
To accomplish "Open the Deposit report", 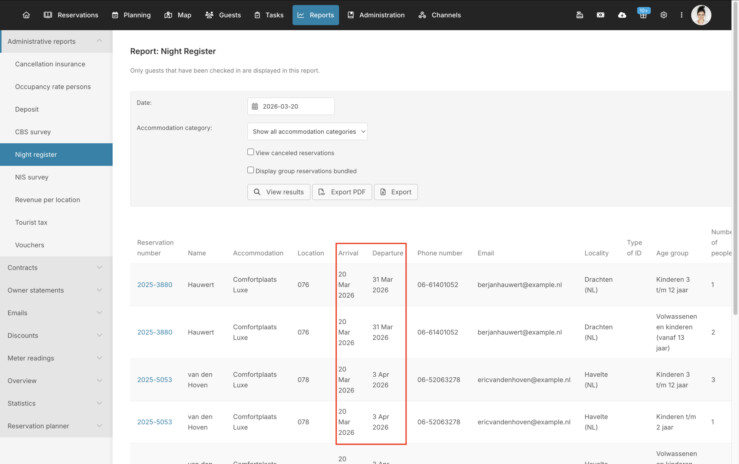I will [x=27, y=109].
